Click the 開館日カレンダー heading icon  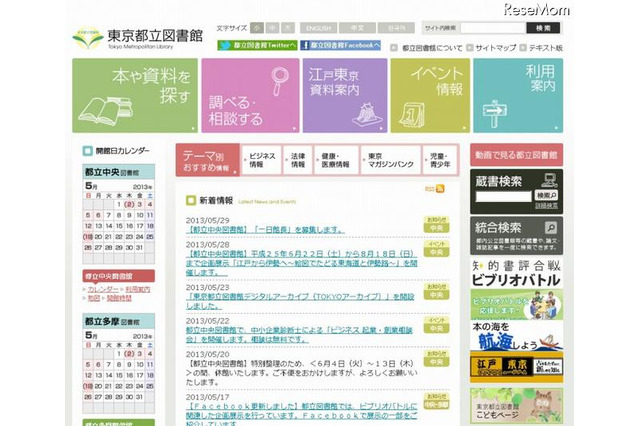[87, 151]
